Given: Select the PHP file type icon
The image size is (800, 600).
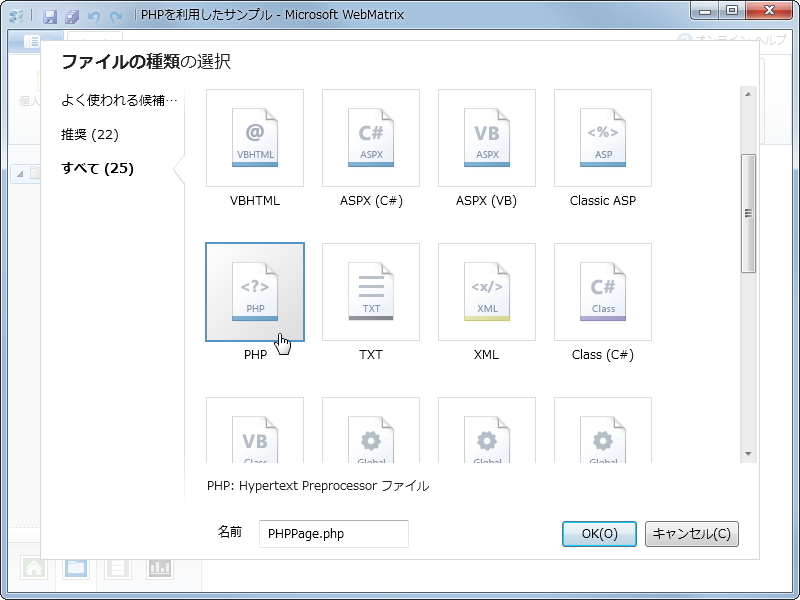Looking at the screenshot, I should point(255,290).
